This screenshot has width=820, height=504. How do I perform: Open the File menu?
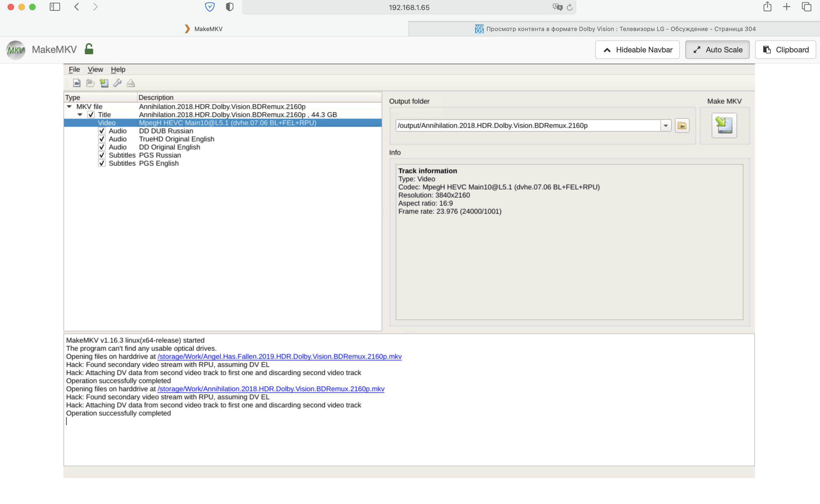click(x=74, y=69)
